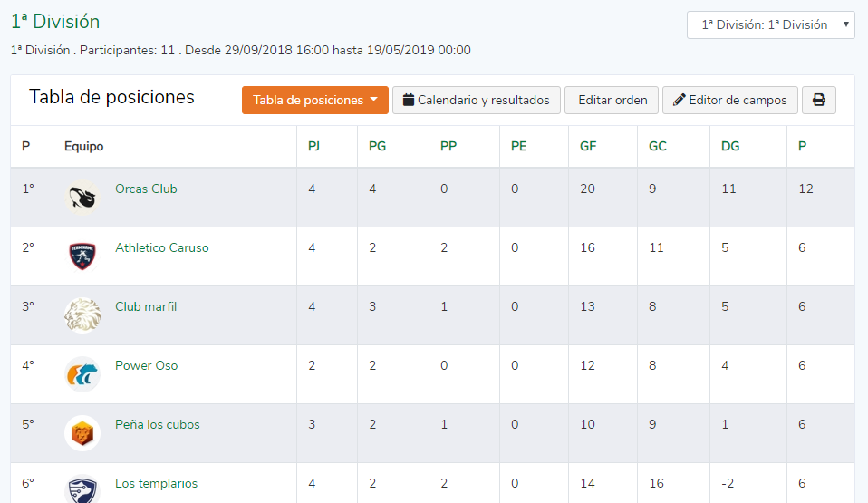Open the Athletico Caruso team link
Viewport: 868px width, 503px height.
pyautogui.click(x=162, y=247)
